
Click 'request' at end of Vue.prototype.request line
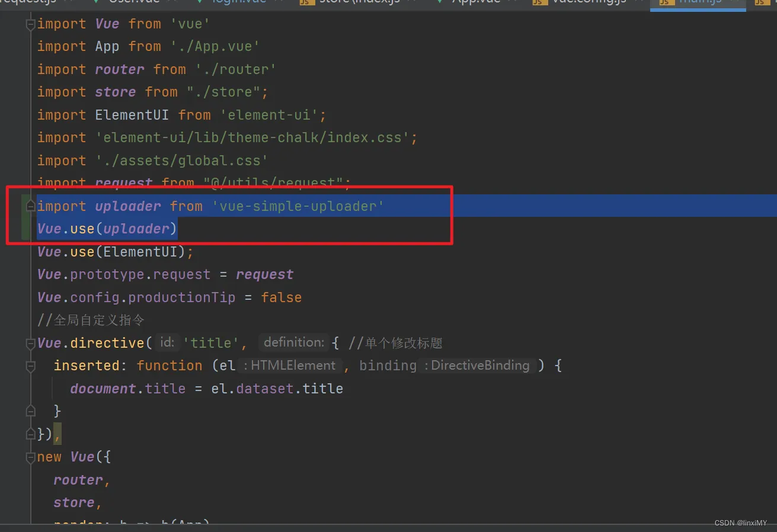pos(265,274)
